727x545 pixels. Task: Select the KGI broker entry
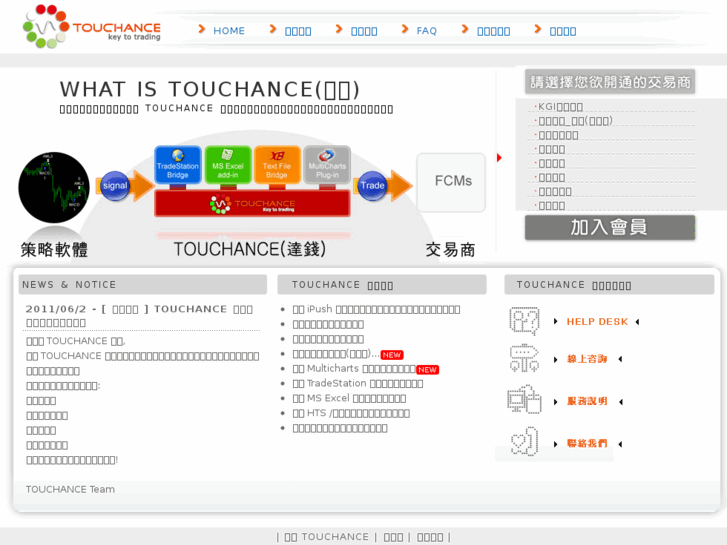coord(560,107)
